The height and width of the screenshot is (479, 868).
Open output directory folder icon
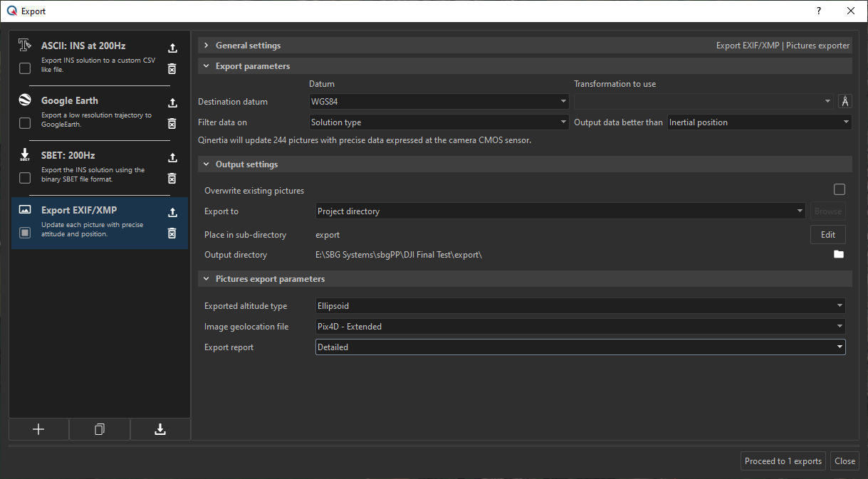[839, 255]
